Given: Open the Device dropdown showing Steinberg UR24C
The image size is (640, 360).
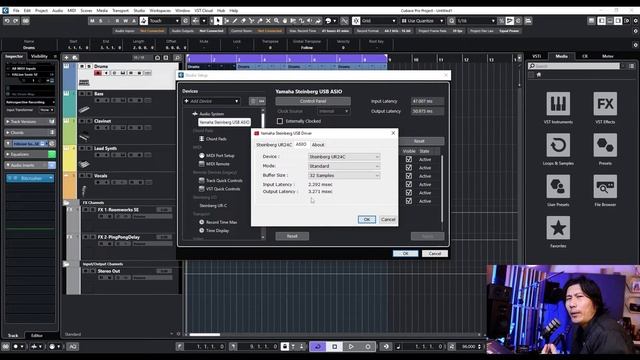Looking at the screenshot, I should pos(344,157).
